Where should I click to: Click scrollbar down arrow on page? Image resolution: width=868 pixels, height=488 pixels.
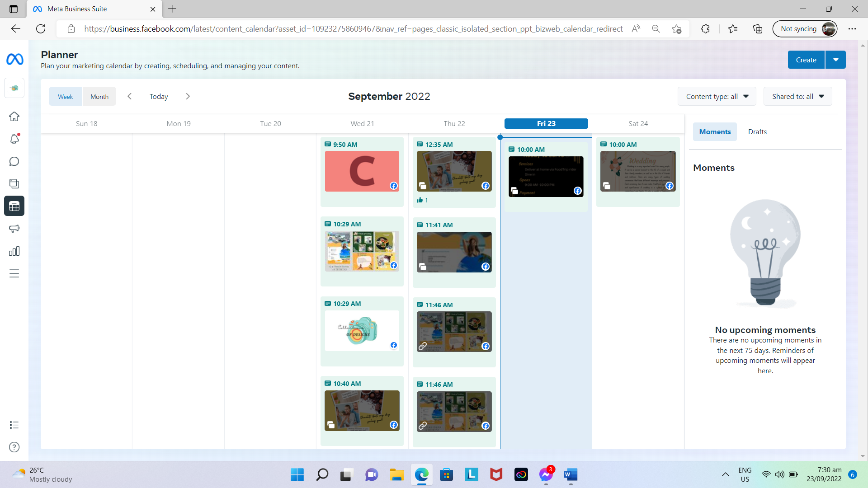pyautogui.click(x=863, y=456)
